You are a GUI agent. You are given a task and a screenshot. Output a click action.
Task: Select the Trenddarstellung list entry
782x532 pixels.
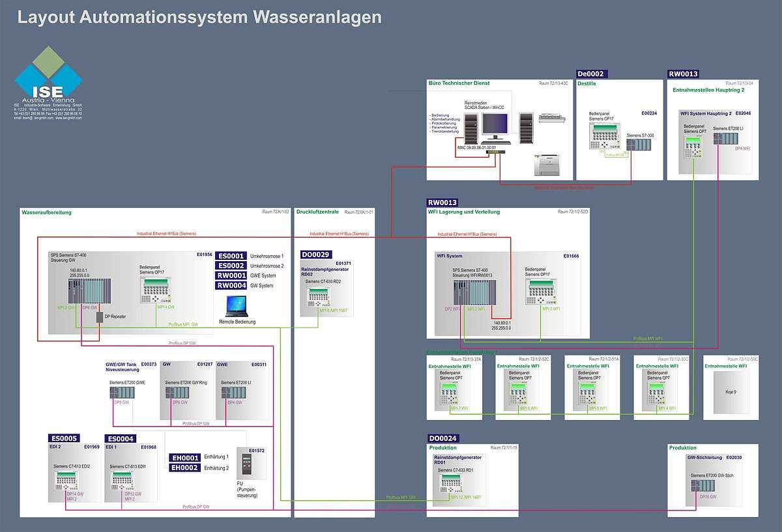point(446,131)
